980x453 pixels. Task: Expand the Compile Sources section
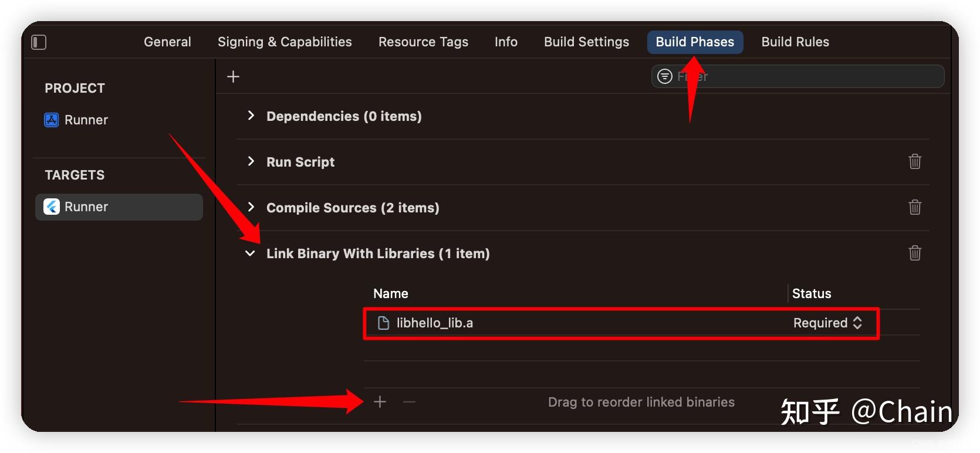click(251, 207)
